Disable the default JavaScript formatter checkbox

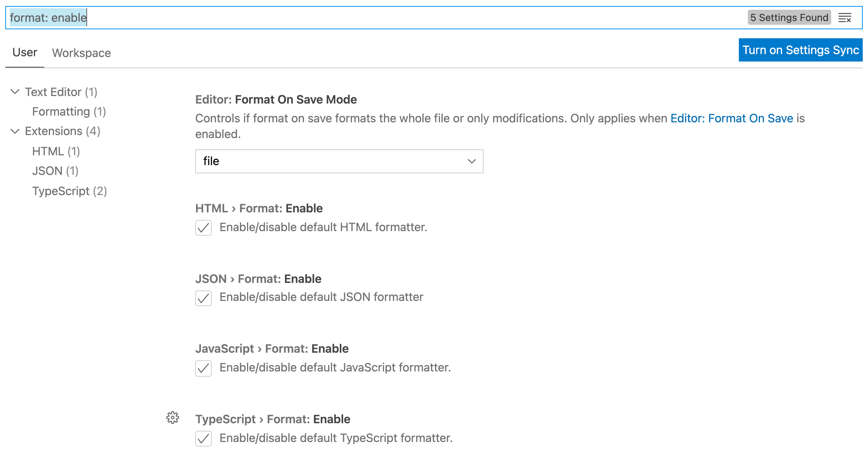203,369
